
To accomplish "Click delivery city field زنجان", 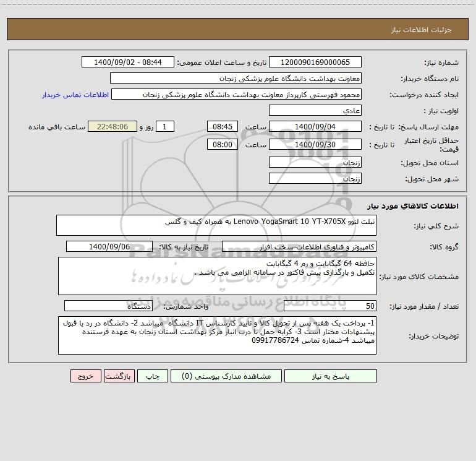I will 315,178.
